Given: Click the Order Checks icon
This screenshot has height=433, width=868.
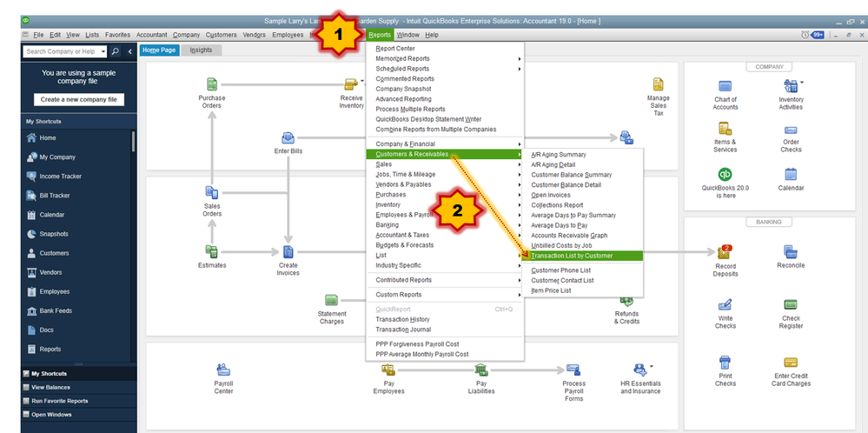Looking at the screenshot, I should coord(791,130).
